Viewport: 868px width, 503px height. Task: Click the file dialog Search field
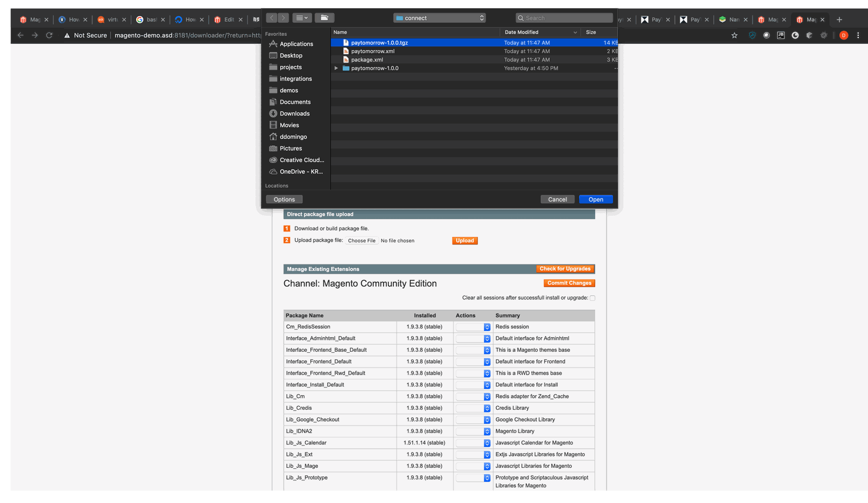564,18
